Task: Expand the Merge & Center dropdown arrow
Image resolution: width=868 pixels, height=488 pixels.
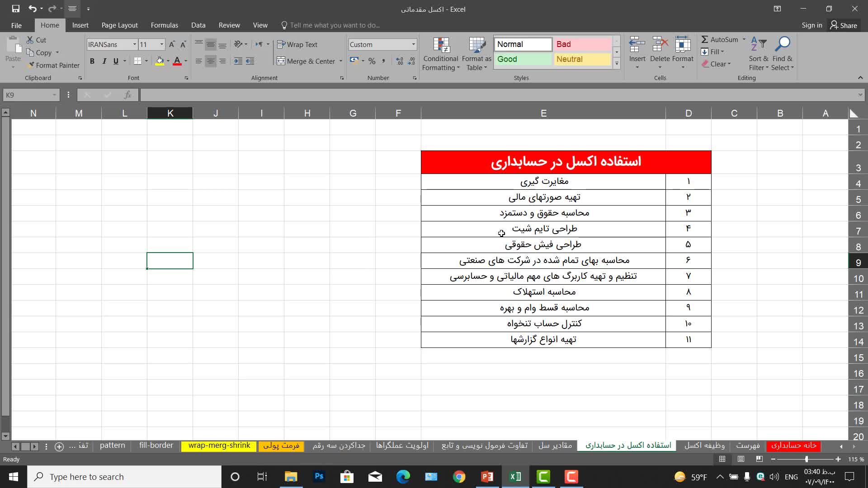Action: (x=341, y=61)
